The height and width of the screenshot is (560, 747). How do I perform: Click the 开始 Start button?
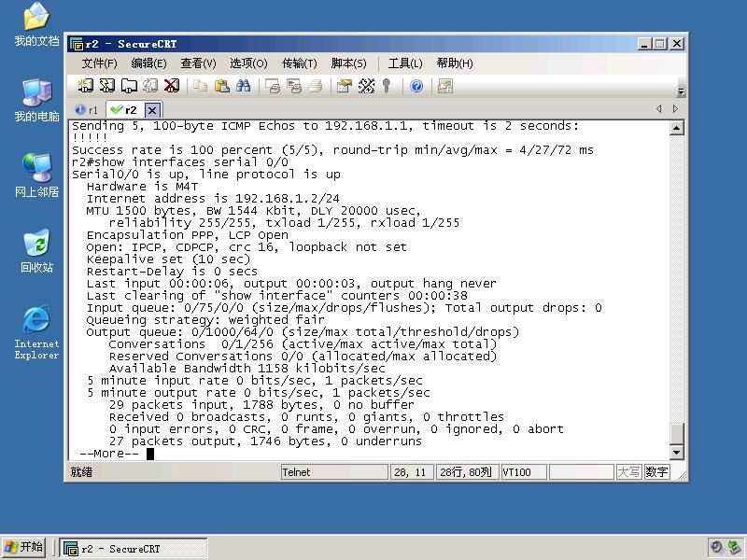click(24, 548)
